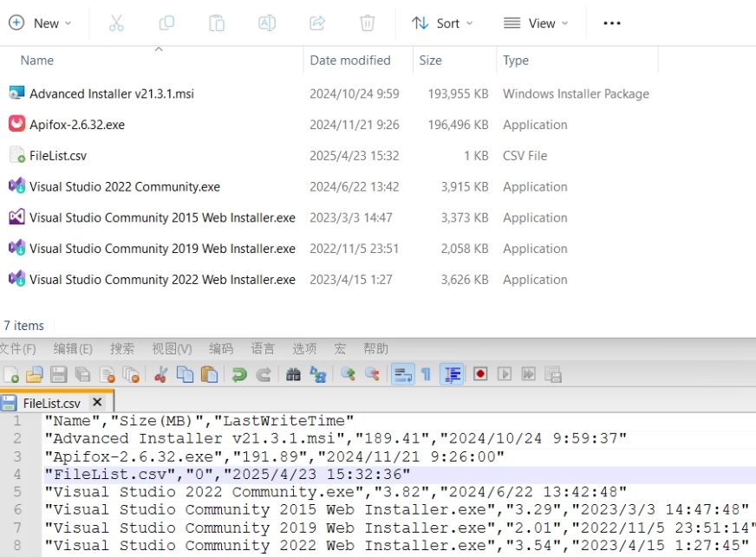Click the highlighted "FileList.csv","0" line in editor

click(x=227, y=474)
